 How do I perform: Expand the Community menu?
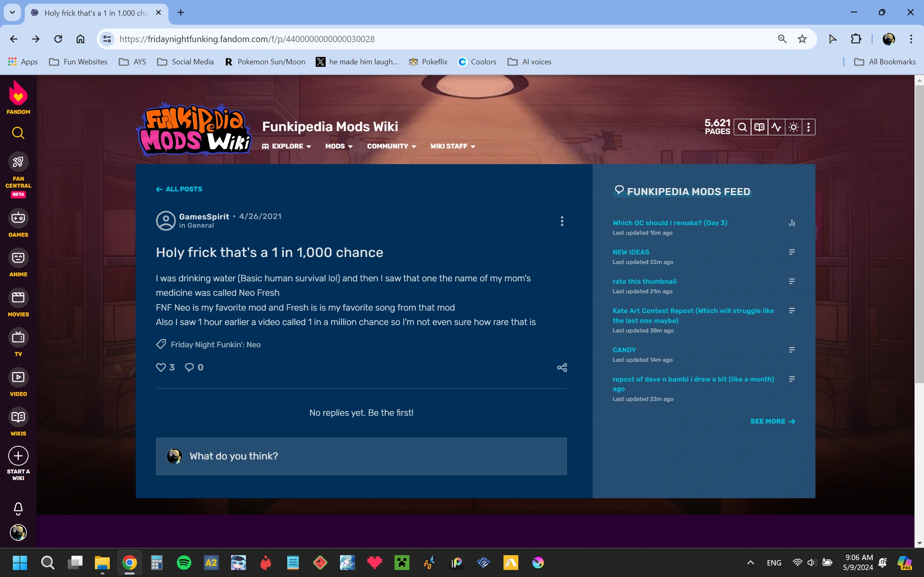coord(392,146)
